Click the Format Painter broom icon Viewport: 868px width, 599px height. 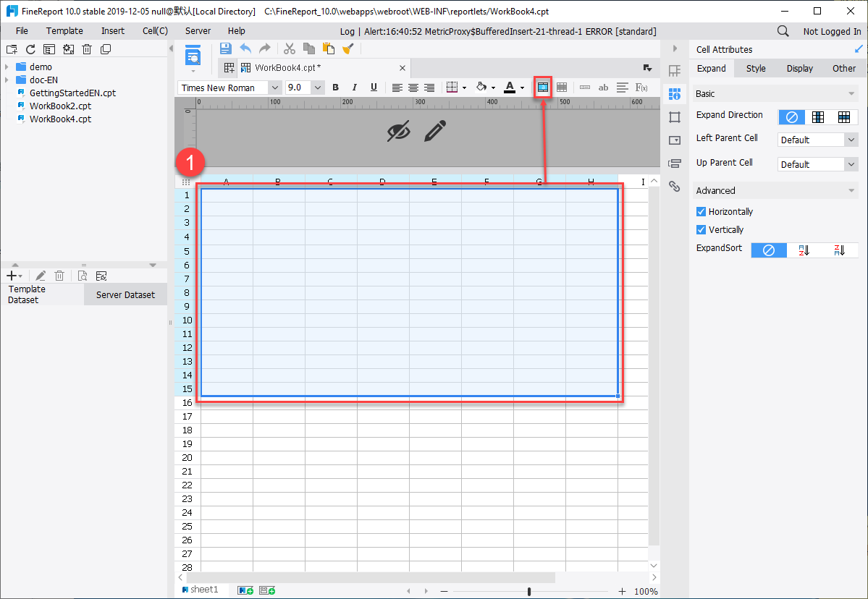pyautogui.click(x=348, y=48)
